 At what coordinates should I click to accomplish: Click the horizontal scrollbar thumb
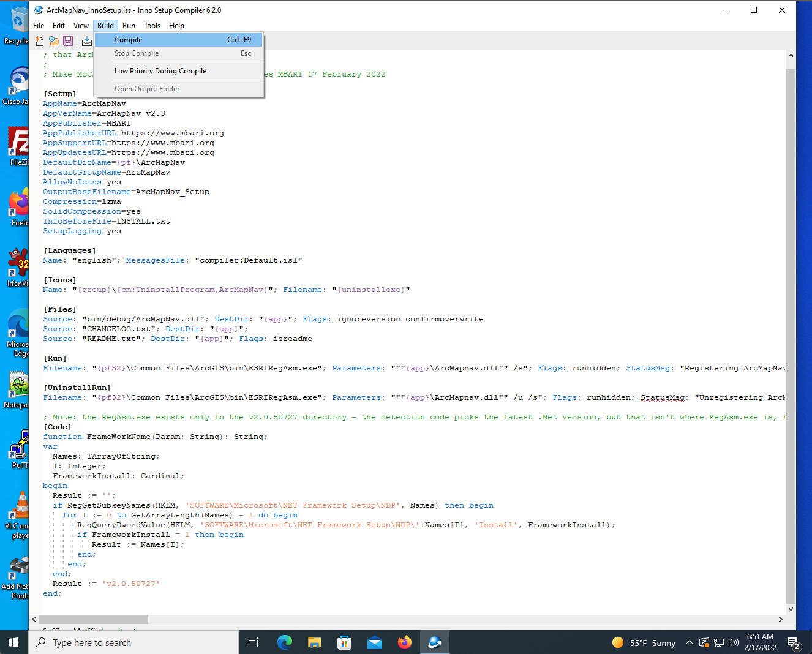coord(94,620)
